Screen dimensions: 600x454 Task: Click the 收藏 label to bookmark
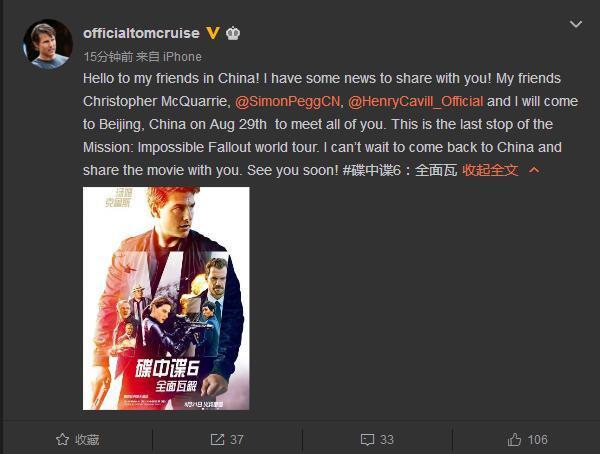(x=87, y=439)
